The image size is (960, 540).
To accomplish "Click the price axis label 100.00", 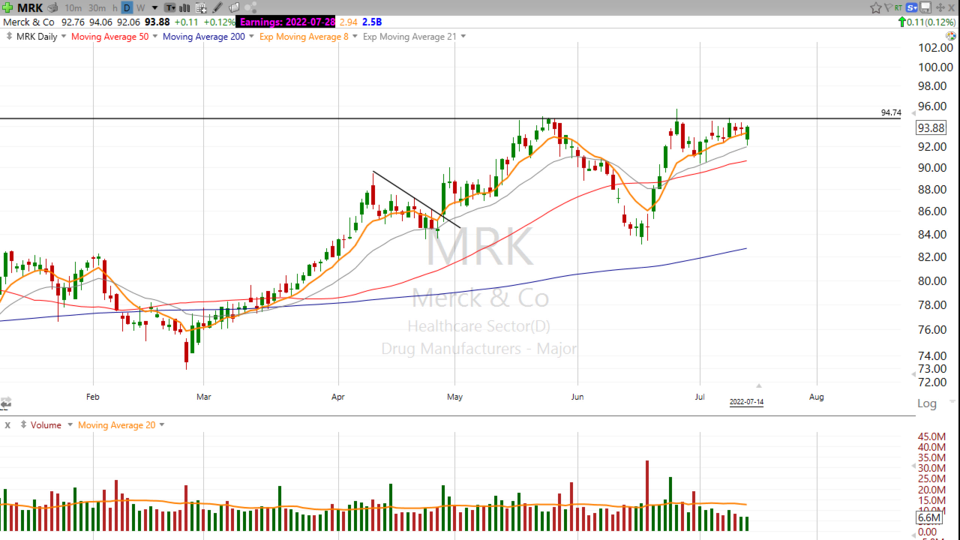I will [x=936, y=67].
